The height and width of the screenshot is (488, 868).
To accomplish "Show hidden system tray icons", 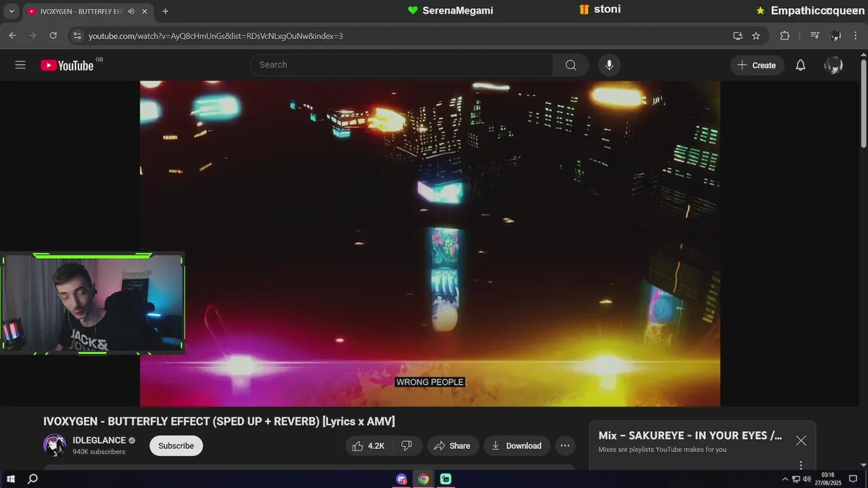I will pos(785,479).
